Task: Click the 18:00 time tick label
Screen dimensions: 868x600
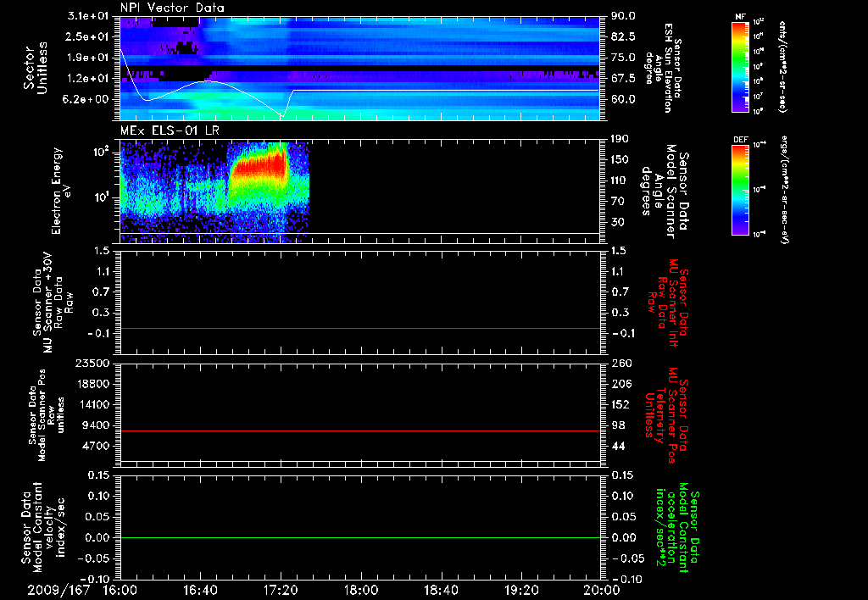Action: pos(361,591)
